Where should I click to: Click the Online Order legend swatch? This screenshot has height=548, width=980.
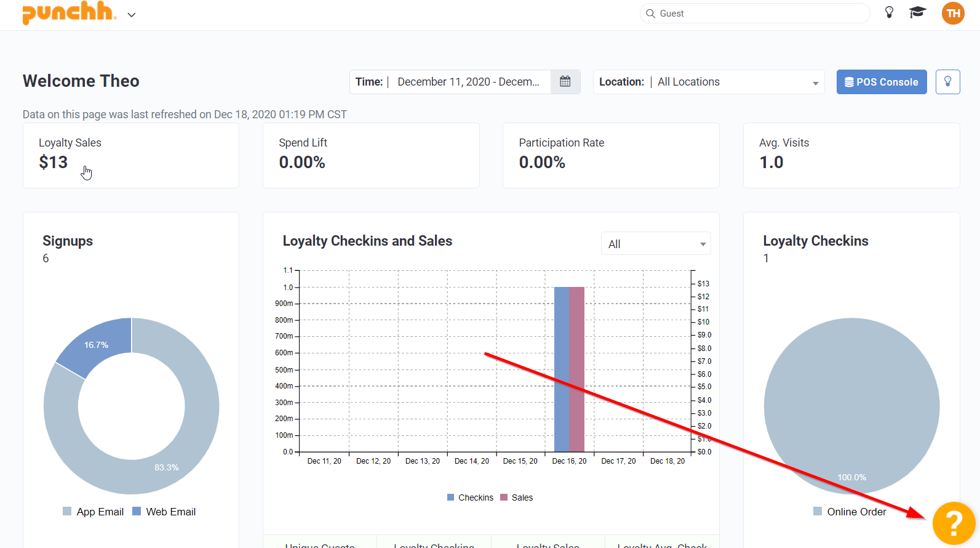click(818, 512)
